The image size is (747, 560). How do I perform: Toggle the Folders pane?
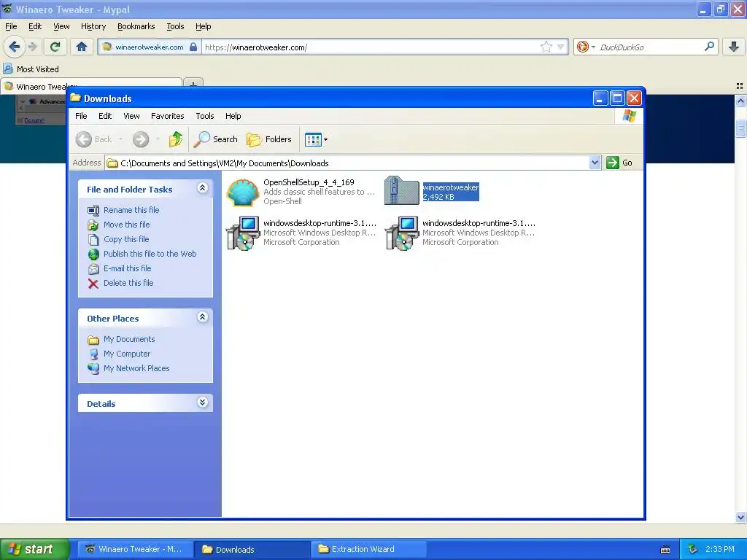point(269,139)
